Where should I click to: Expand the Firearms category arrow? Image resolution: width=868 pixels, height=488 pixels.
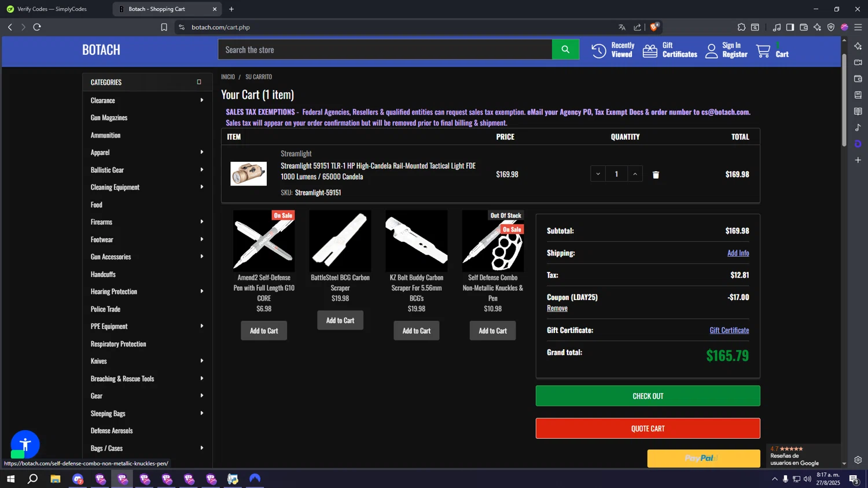pyautogui.click(x=202, y=221)
